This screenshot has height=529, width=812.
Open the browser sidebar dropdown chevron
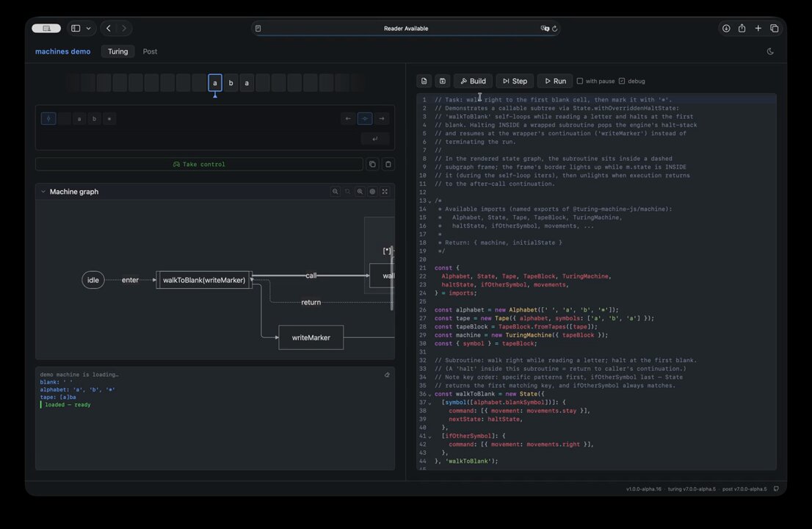pyautogui.click(x=89, y=29)
